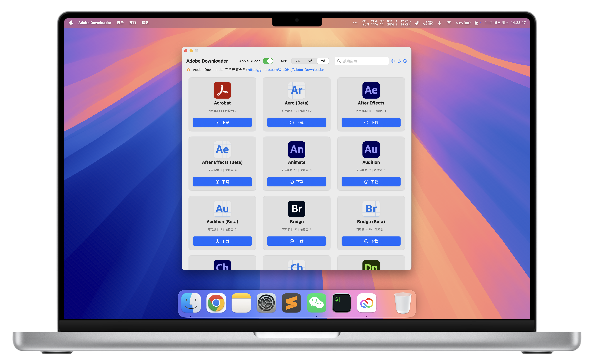Open the 帮助 menu in the menu bar
The height and width of the screenshot is (364, 594).
pos(145,23)
